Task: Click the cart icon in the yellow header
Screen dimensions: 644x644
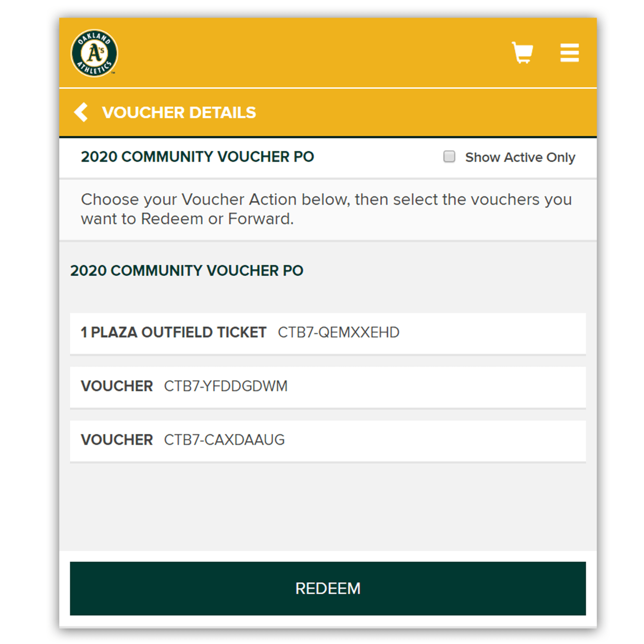Action: click(x=522, y=53)
